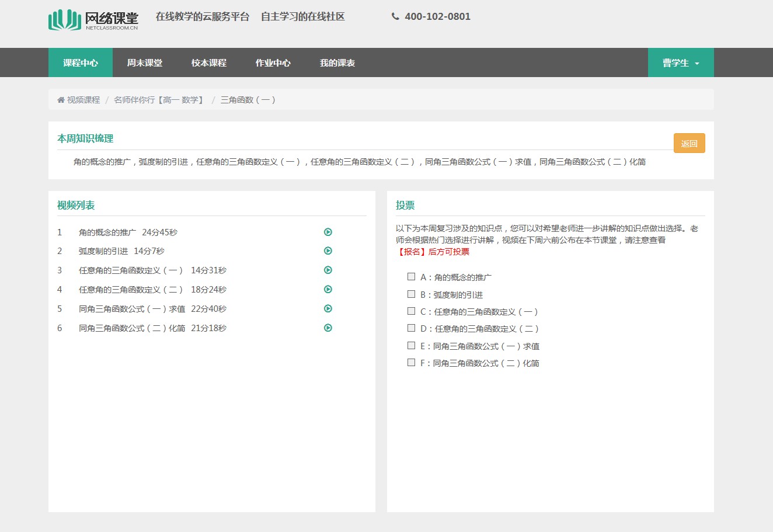Click the 网络课堂 logo
Image resolution: width=773 pixels, height=532 pixels.
pos(93,20)
